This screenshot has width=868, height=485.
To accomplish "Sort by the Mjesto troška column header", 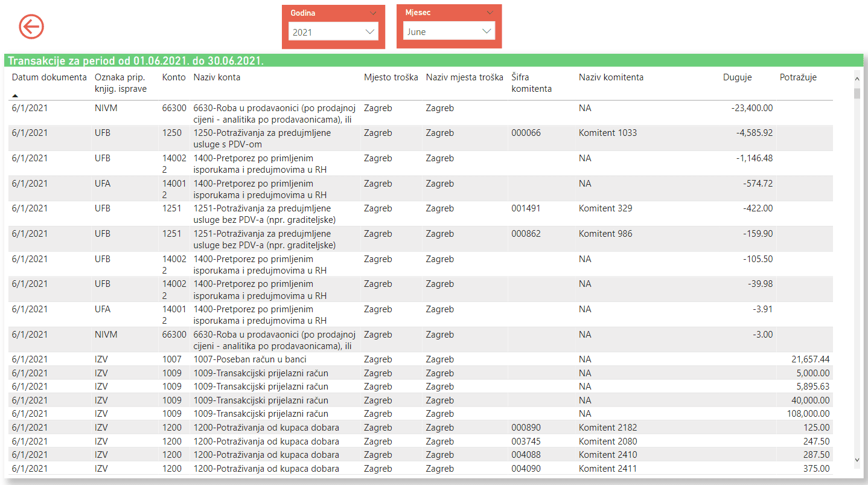I will coord(391,77).
